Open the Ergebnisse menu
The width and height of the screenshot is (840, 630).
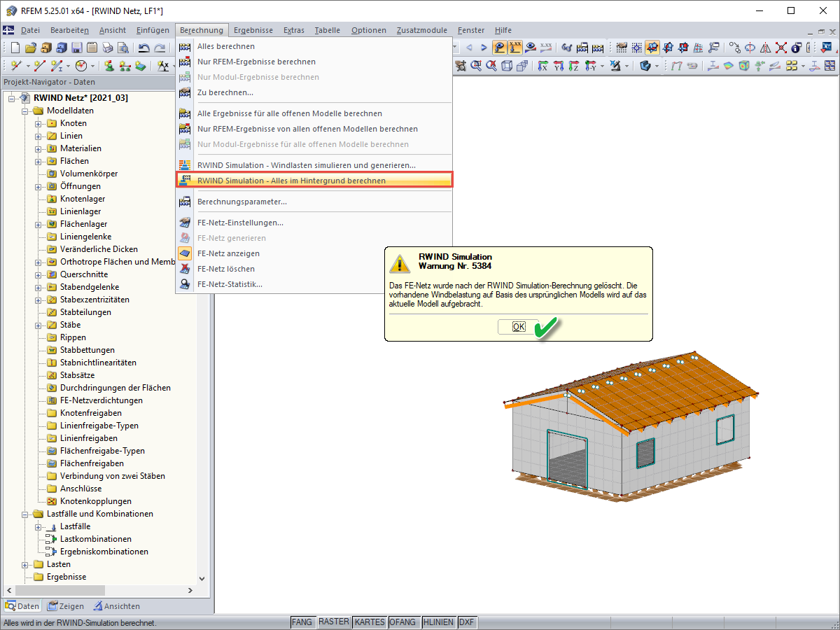[x=253, y=30]
